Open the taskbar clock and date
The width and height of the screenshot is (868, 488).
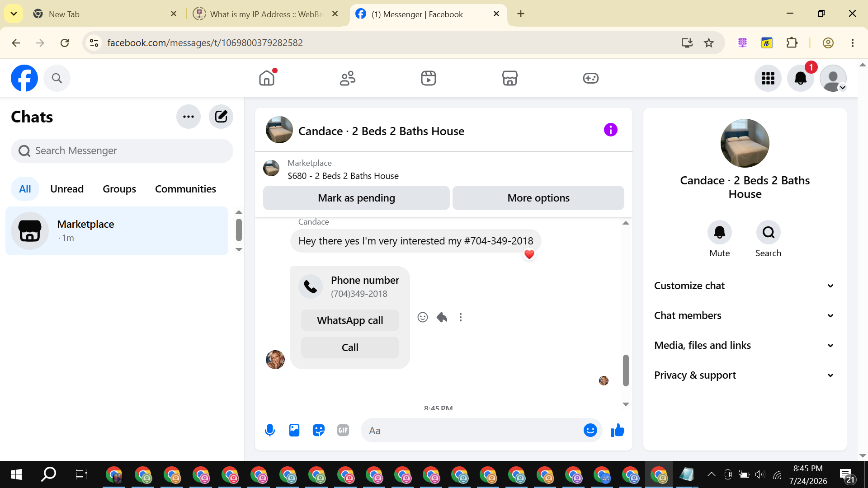point(808,474)
